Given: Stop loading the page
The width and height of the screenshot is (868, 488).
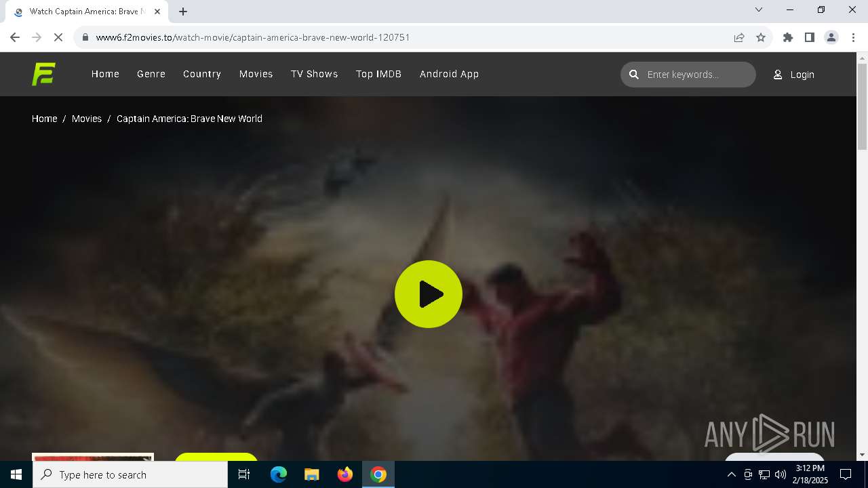Looking at the screenshot, I should tap(58, 37).
